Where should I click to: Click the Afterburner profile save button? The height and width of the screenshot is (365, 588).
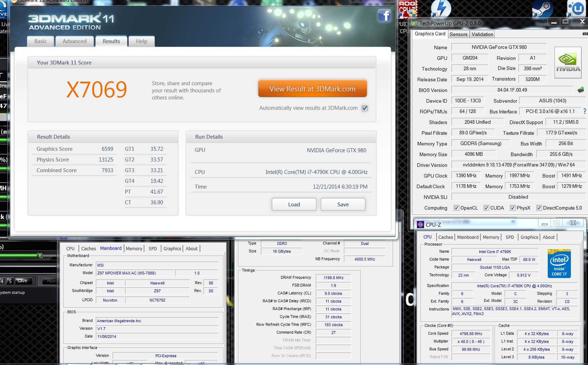pos(22,281)
